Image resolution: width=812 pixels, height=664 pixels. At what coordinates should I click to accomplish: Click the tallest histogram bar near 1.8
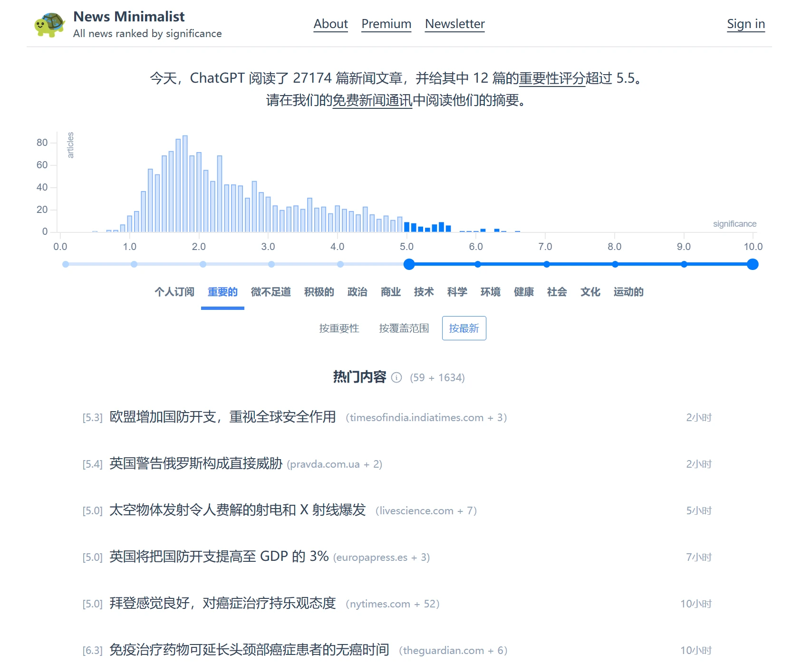185,184
